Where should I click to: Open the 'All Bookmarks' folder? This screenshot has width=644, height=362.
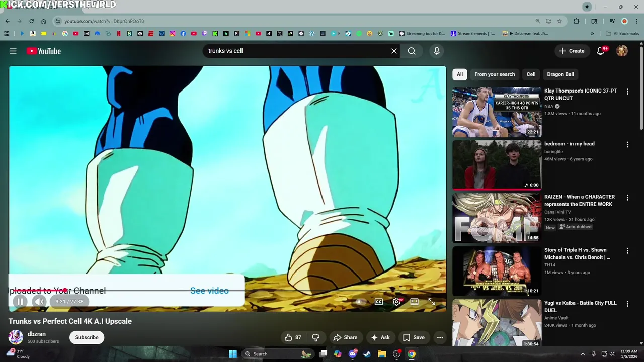(622, 34)
